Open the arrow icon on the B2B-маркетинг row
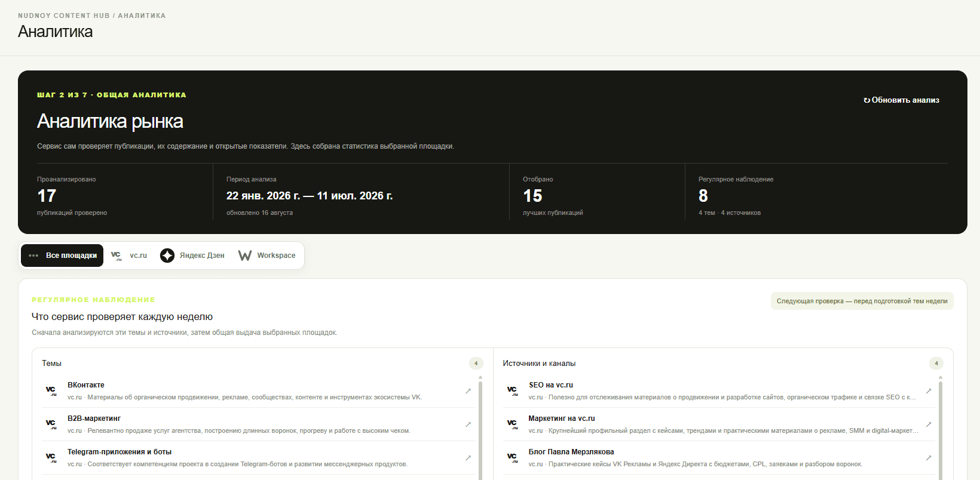 click(x=468, y=424)
